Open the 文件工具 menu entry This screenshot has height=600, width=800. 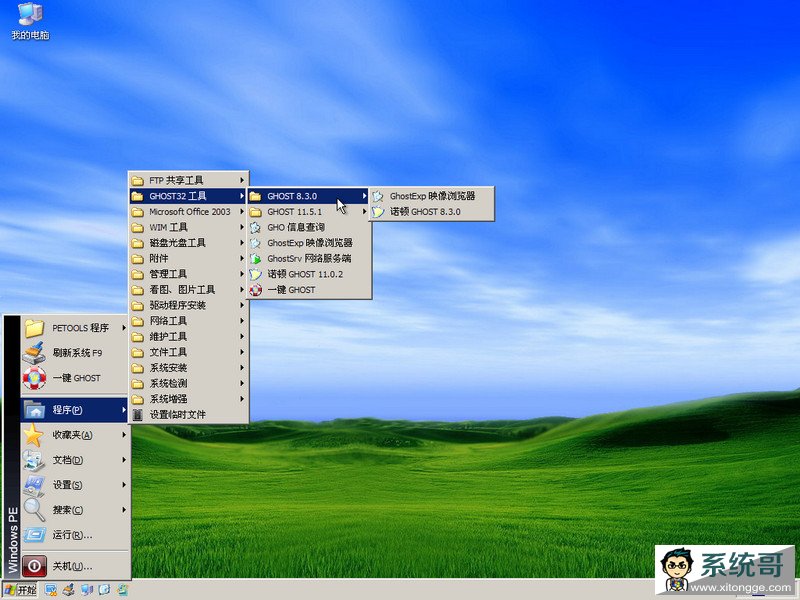[188, 352]
